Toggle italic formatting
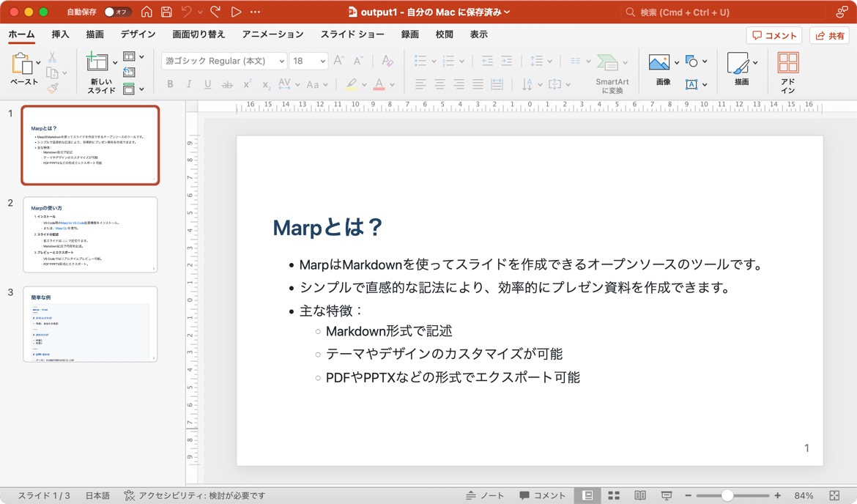 (190, 84)
